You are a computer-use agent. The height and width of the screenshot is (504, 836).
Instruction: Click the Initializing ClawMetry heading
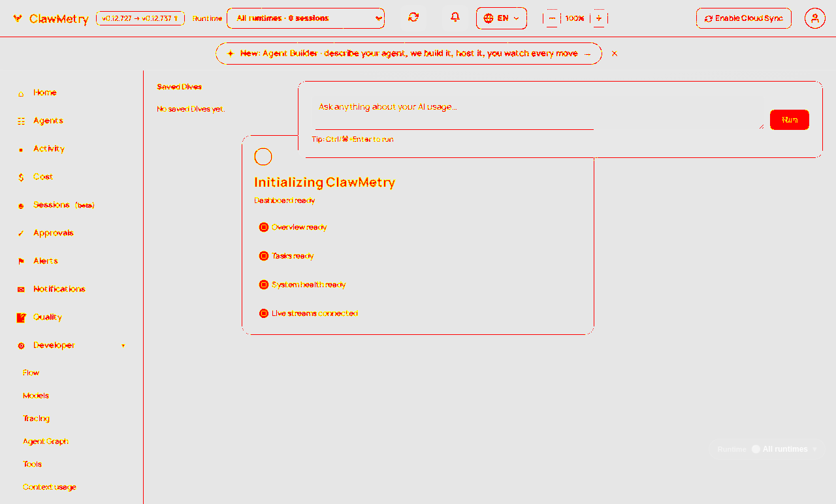[x=325, y=182]
